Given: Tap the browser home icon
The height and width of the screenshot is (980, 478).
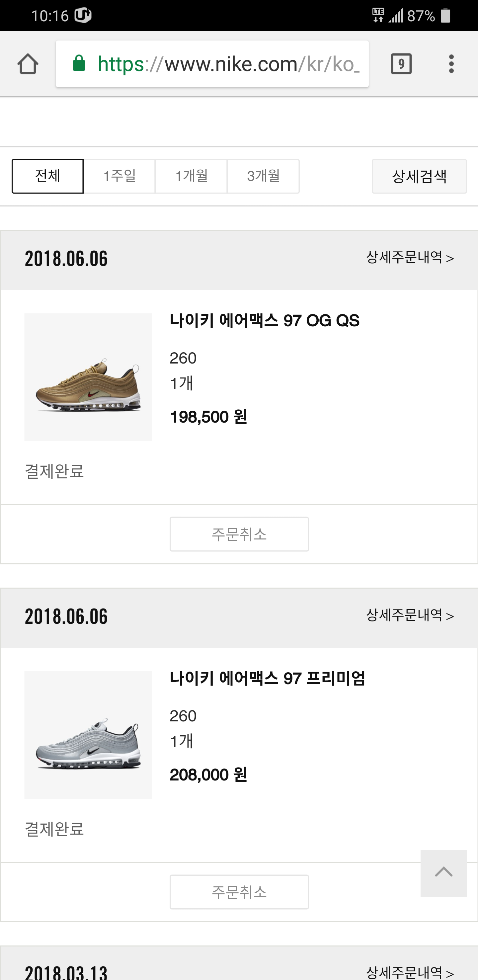Looking at the screenshot, I should click(28, 63).
